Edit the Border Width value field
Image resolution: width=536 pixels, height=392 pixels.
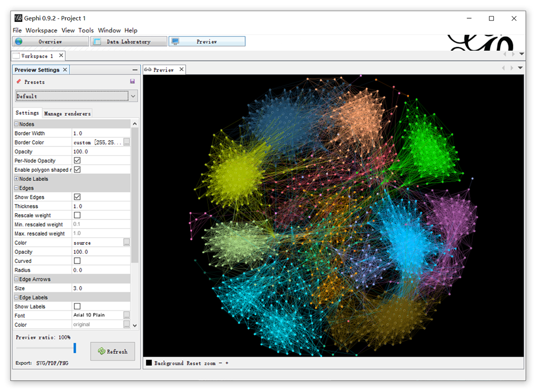(x=101, y=133)
